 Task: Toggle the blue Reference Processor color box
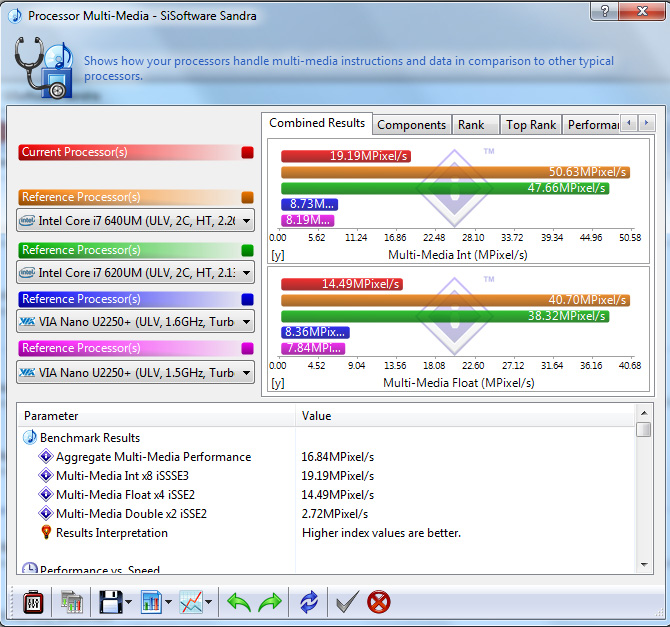point(247,299)
